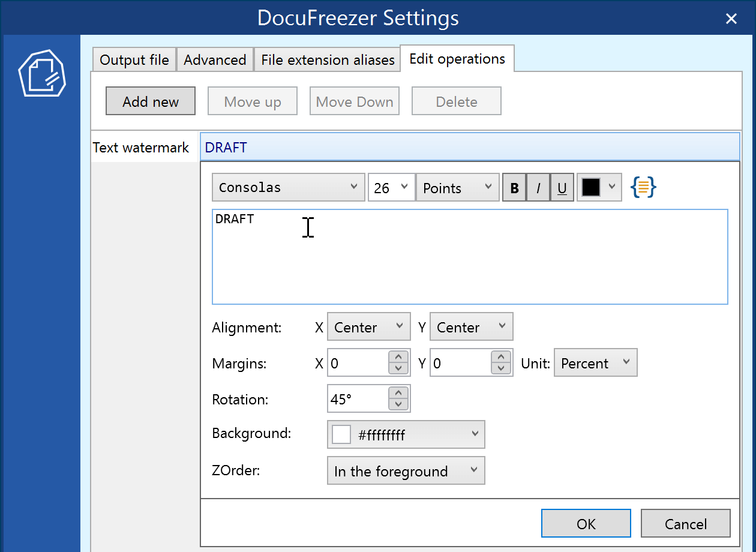Image resolution: width=756 pixels, height=552 pixels.
Task: Click inside the DRAFT watermark text area
Action: click(x=469, y=257)
